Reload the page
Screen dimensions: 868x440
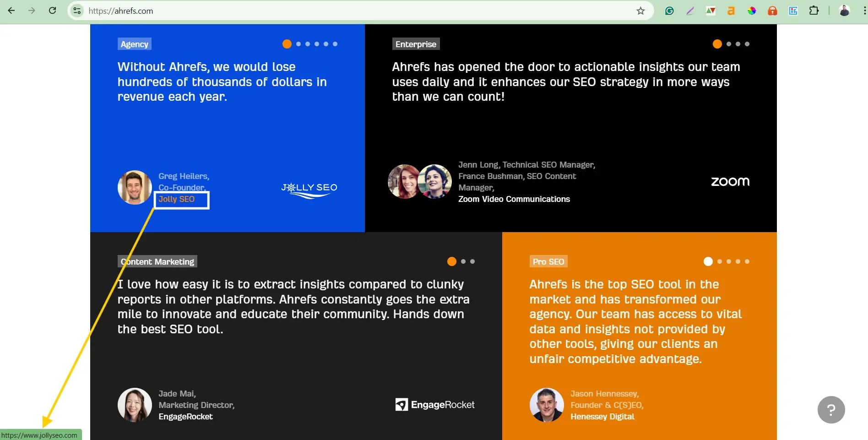click(53, 11)
